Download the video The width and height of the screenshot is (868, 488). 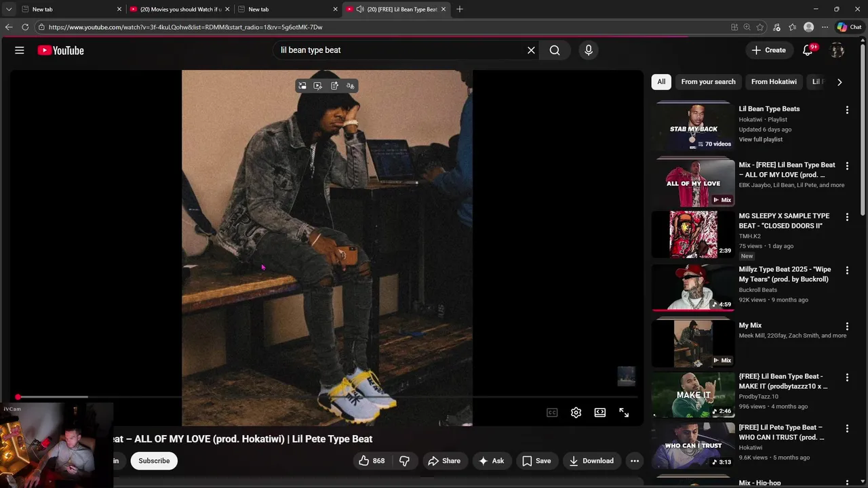[x=591, y=461]
